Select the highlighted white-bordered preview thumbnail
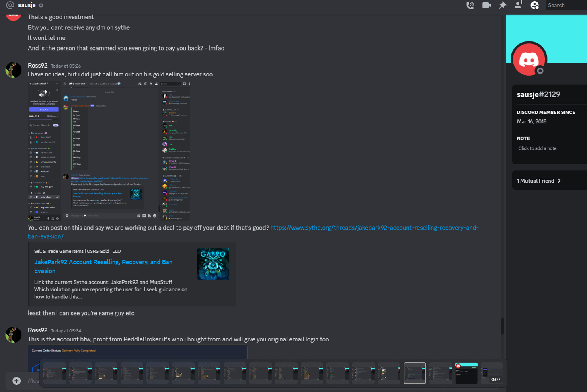The width and height of the screenshot is (587, 392). point(415,373)
